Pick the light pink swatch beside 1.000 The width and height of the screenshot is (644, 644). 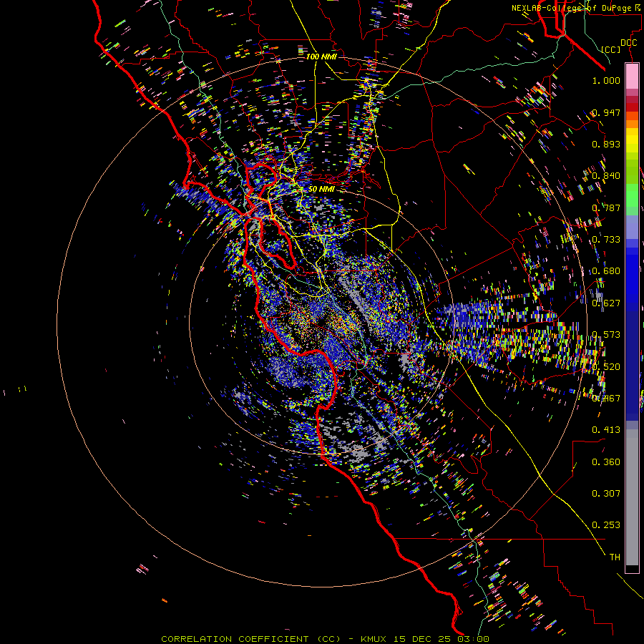tap(632, 76)
